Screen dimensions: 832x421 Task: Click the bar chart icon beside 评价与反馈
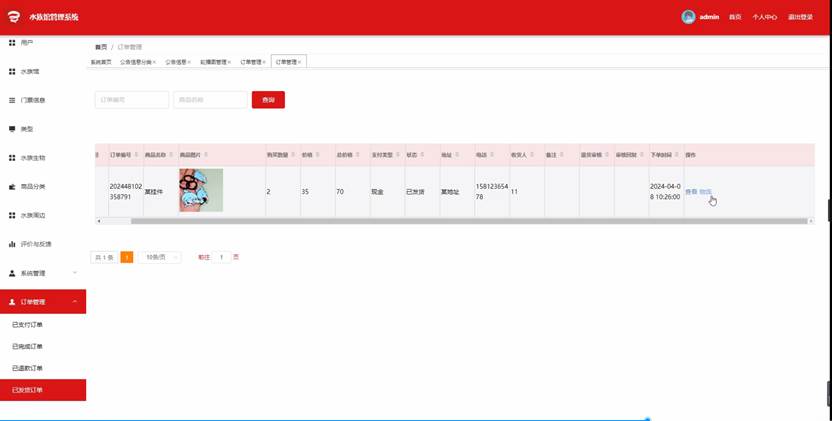(x=12, y=244)
